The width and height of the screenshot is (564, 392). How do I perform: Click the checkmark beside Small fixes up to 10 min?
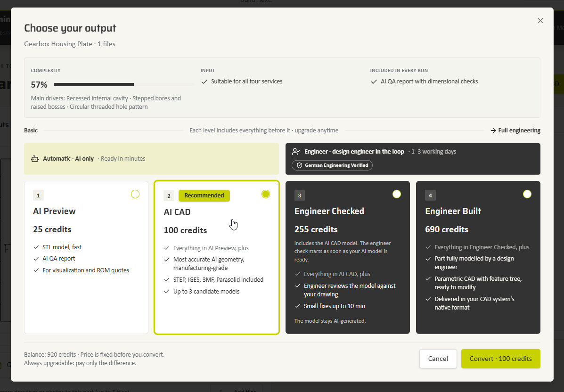(297, 306)
